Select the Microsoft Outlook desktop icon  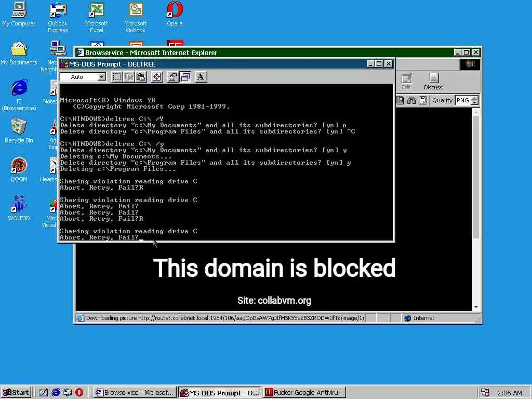136,18
